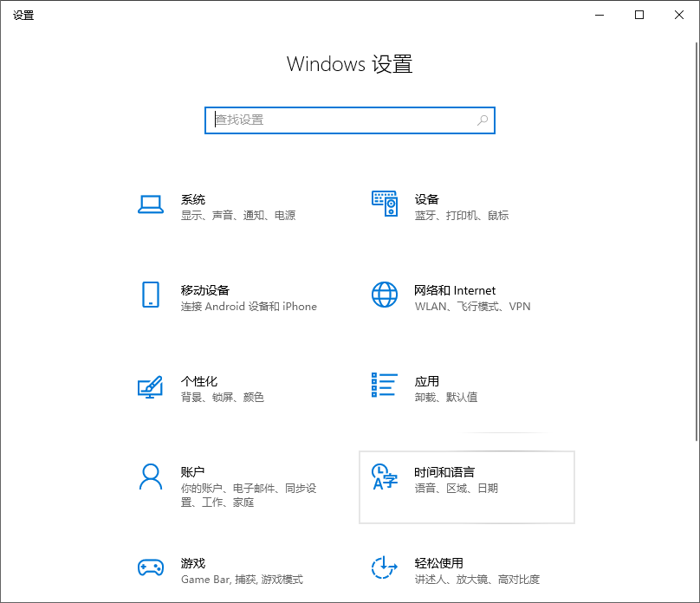This screenshot has width=700, height=603.
Task: Focus the 查找设置 search field
Action: click(x=350, y=120)
